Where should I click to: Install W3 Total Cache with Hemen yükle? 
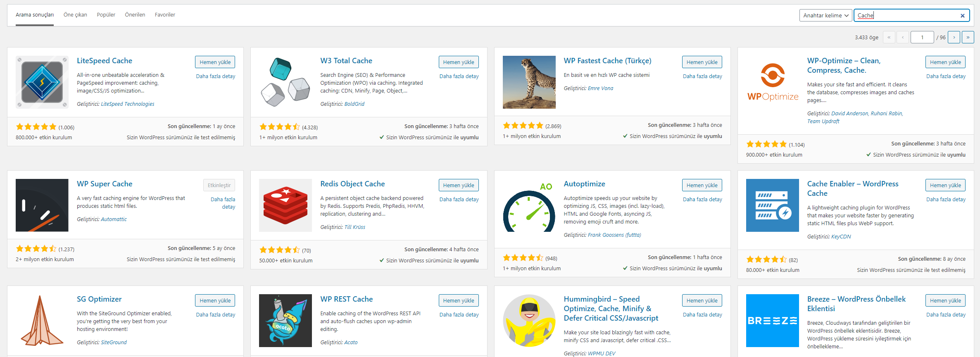(x=459, y=62)
